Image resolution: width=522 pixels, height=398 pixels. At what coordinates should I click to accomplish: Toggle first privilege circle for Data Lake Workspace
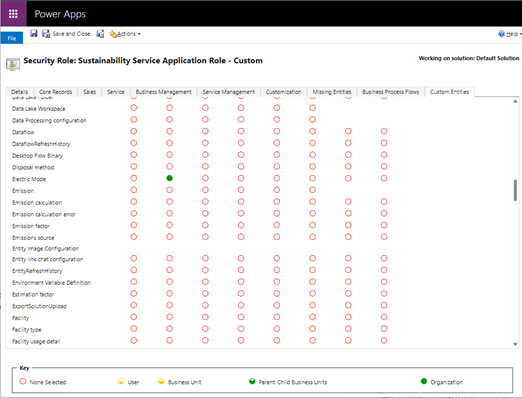(x=134, y=108)
